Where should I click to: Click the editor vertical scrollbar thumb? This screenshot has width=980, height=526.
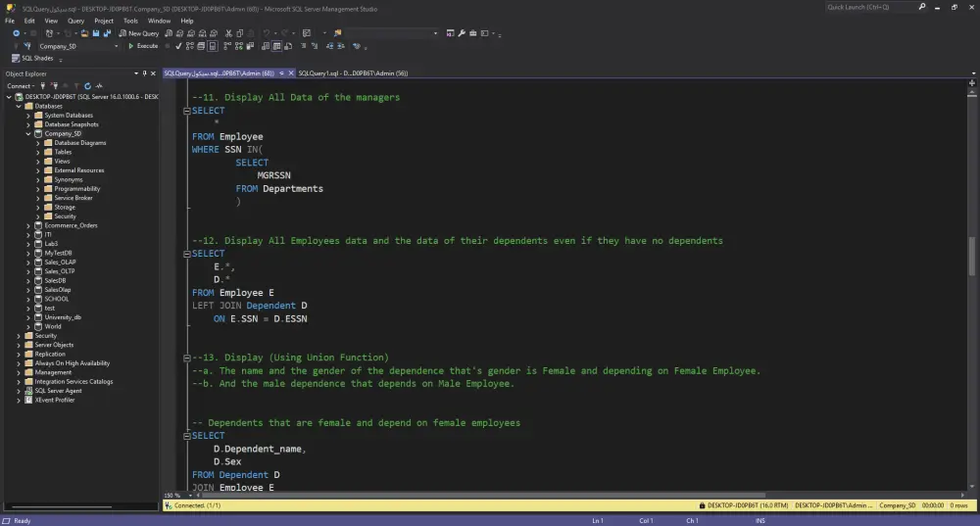coord(972,256)
